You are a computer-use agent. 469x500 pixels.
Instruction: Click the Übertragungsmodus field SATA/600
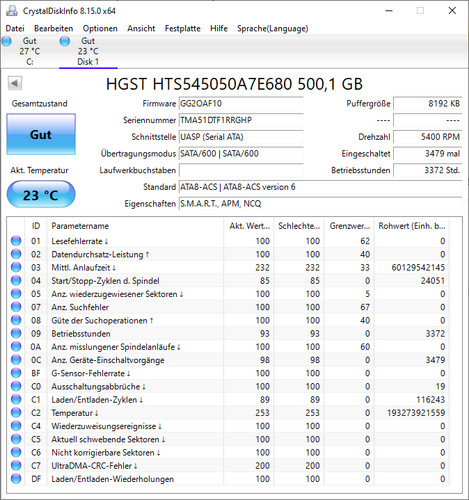(x=241, y=153)
